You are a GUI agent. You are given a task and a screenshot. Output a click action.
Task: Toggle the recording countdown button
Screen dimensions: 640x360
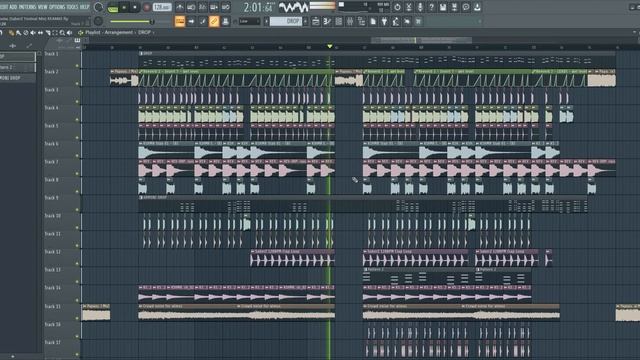click(202, 7)
